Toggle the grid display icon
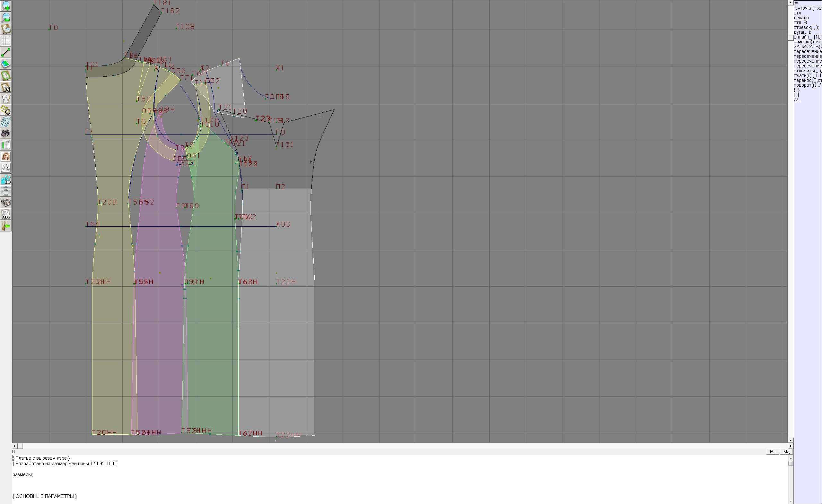Image resolution: width=822 pixels, height=504 pixels. point(6,41)
